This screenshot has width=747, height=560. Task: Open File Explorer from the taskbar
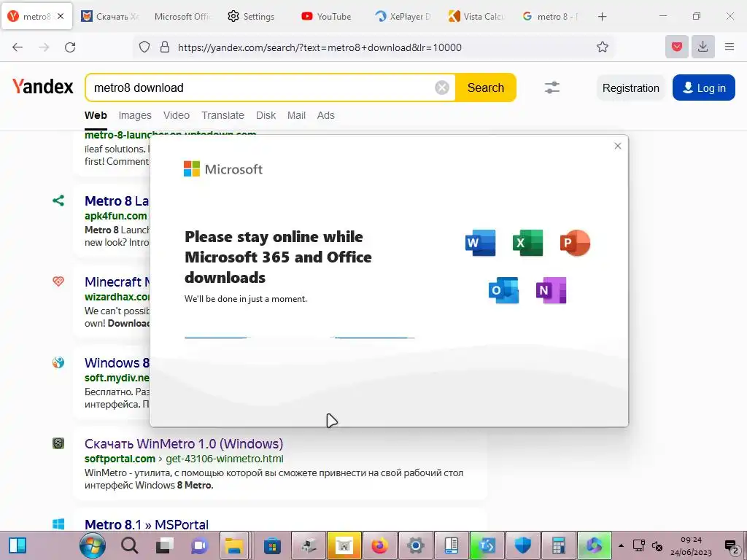click(234, 545)
